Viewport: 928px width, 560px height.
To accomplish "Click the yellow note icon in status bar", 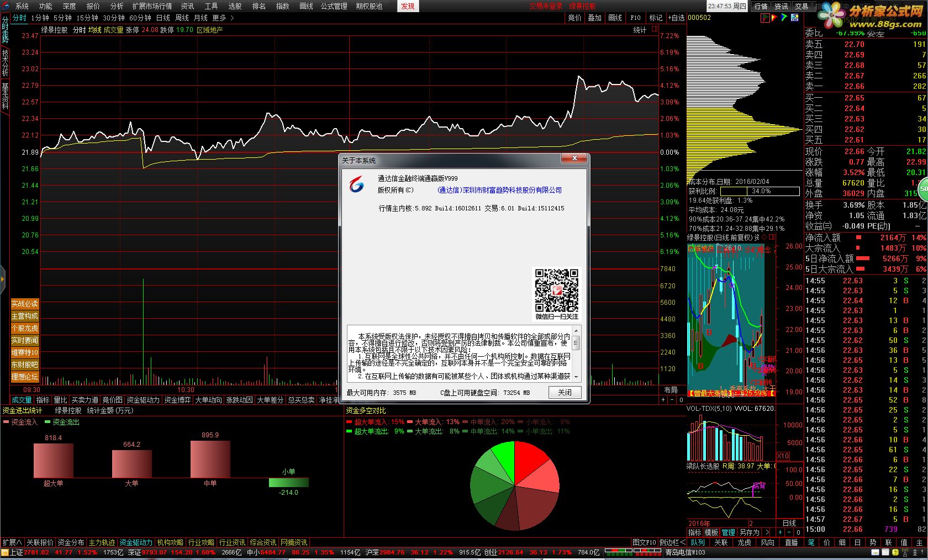I will [x=875, y=552].
